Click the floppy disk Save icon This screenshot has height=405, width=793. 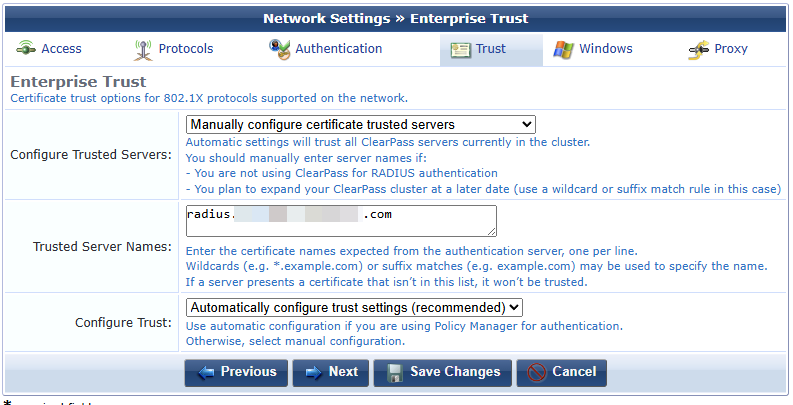(395, 372)
